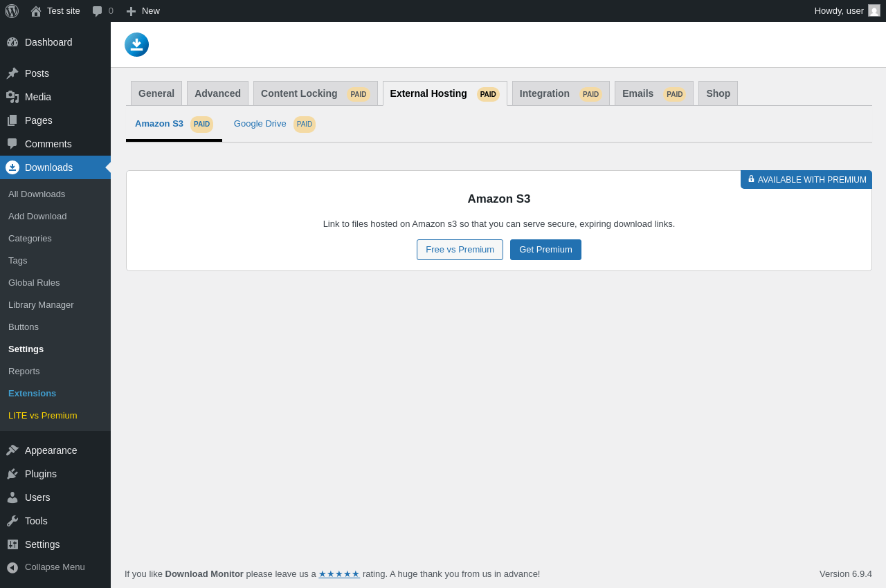Click the plus New icon in admin bar
The height and width of the screenshot is (588, 886).
pyautogui.click(x=131, y=11)
